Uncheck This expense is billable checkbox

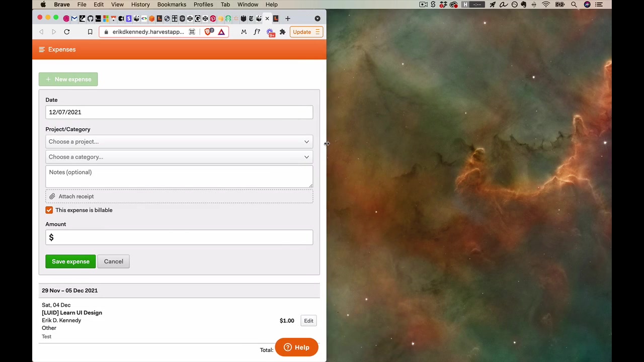(x=49, y=210)
